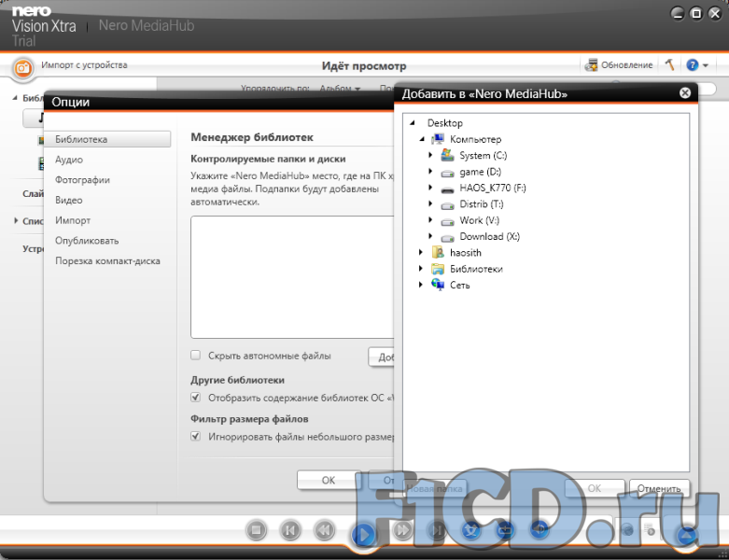The width and height of the screenshot is (729, 560).
Task: Select the Компьютер computer icon in tree
Action: [x=438, y=139]
